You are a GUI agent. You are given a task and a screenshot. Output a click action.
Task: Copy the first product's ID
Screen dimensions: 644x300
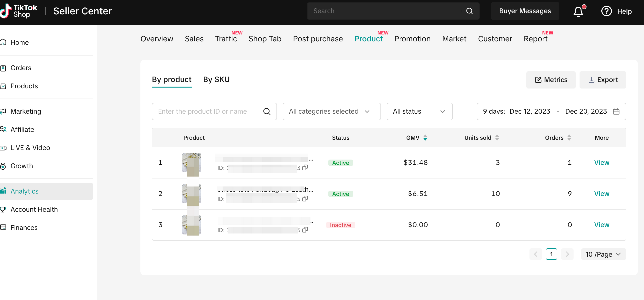[x=305, y=168]
